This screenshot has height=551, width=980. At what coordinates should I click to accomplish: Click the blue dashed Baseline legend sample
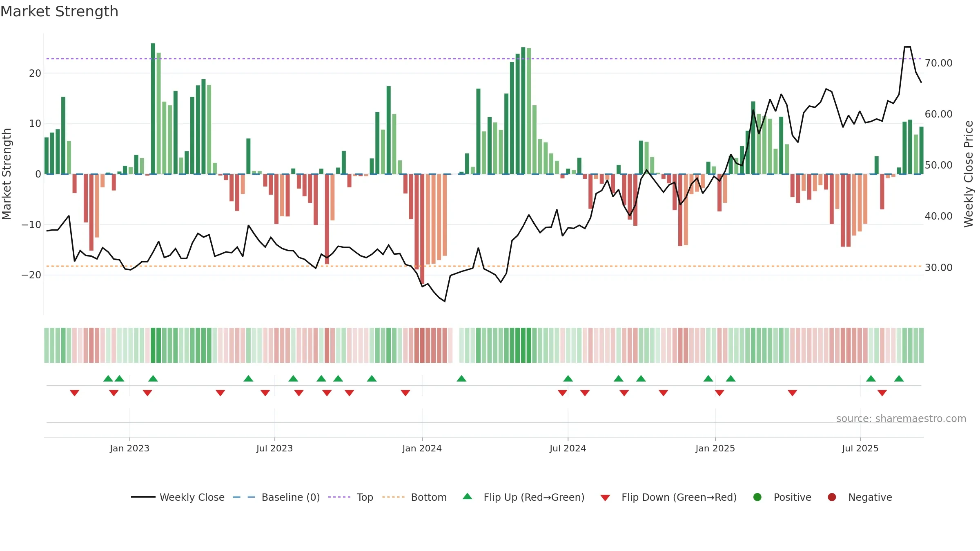tap(244, 497)
